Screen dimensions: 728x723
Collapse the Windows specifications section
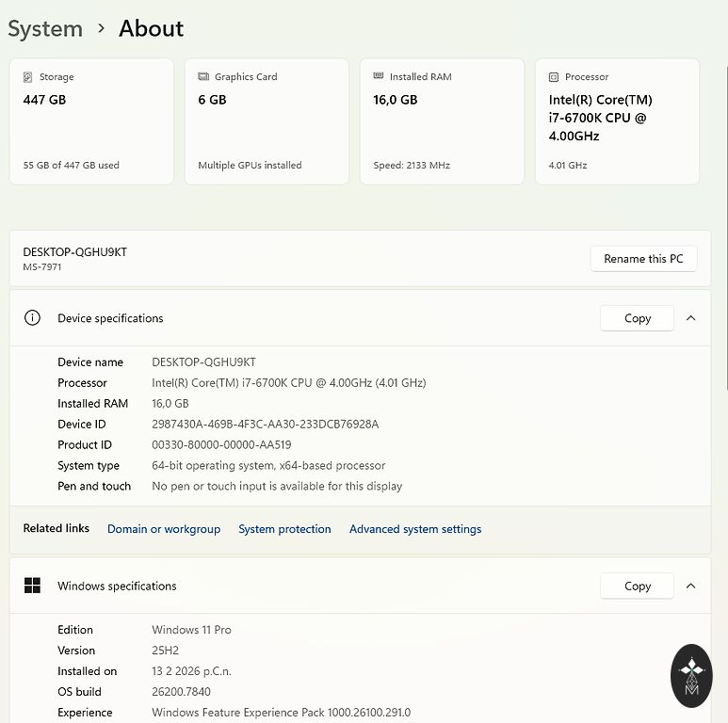click(690, 586)
